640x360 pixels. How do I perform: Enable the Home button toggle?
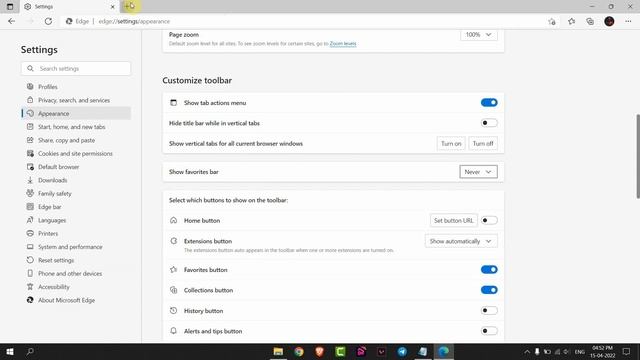(489, 220)
